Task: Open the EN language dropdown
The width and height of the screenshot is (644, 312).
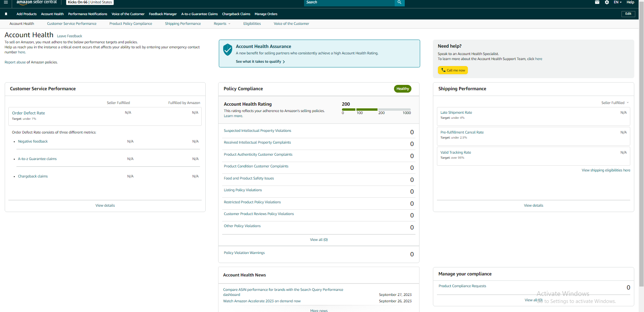Action: [x=617, y=2]
